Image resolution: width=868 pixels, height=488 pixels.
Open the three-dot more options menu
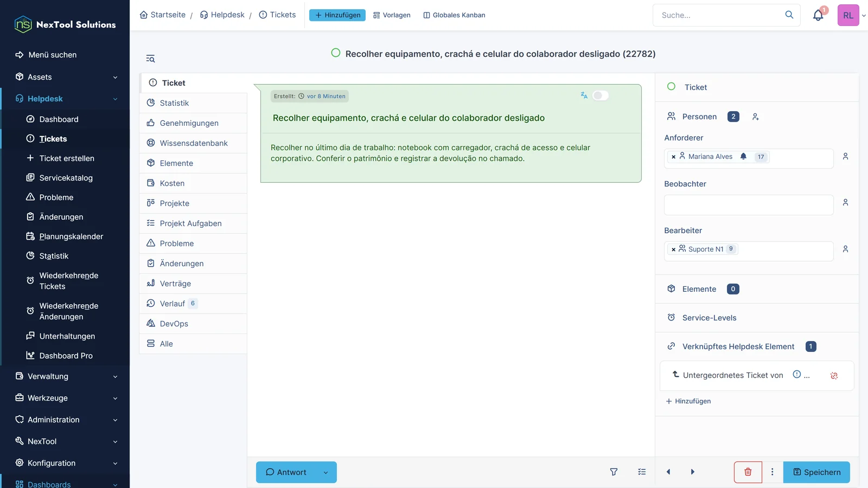[773, 472]
